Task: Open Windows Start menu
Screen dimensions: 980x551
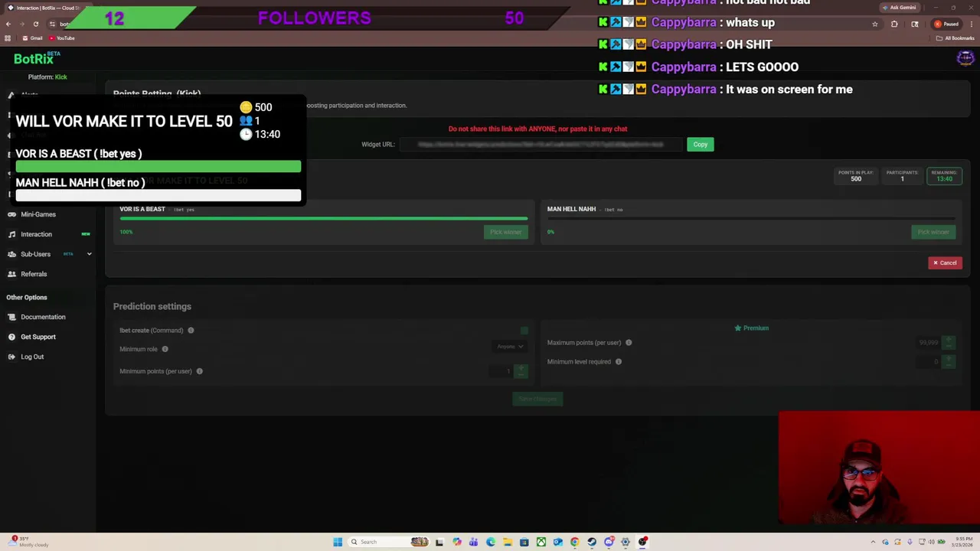Action: (x=338, y=542)
